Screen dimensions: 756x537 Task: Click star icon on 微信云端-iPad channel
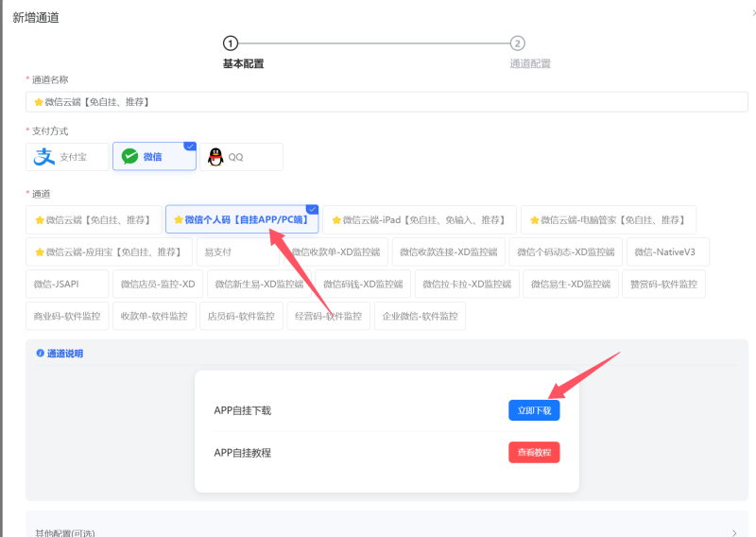point(336,220)
